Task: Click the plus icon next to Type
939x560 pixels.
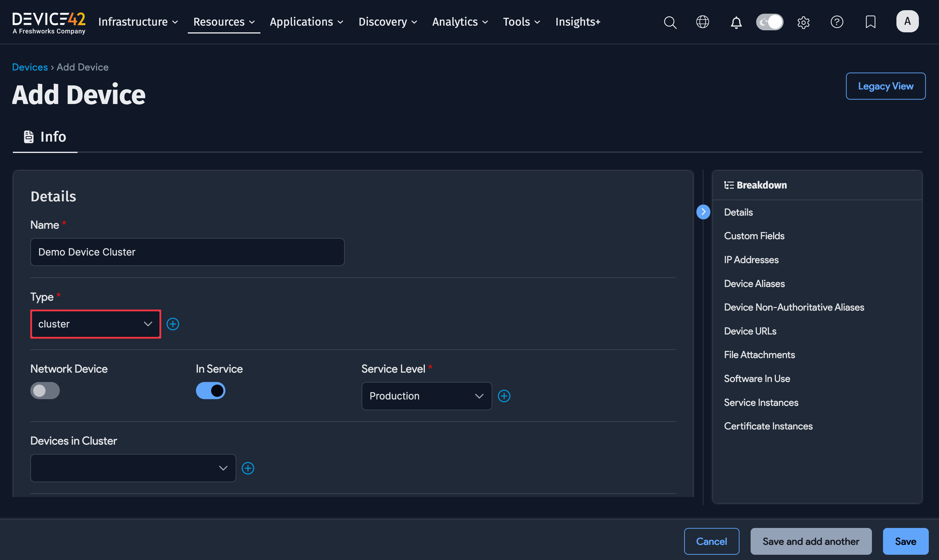Action: [x=173, y=324]
